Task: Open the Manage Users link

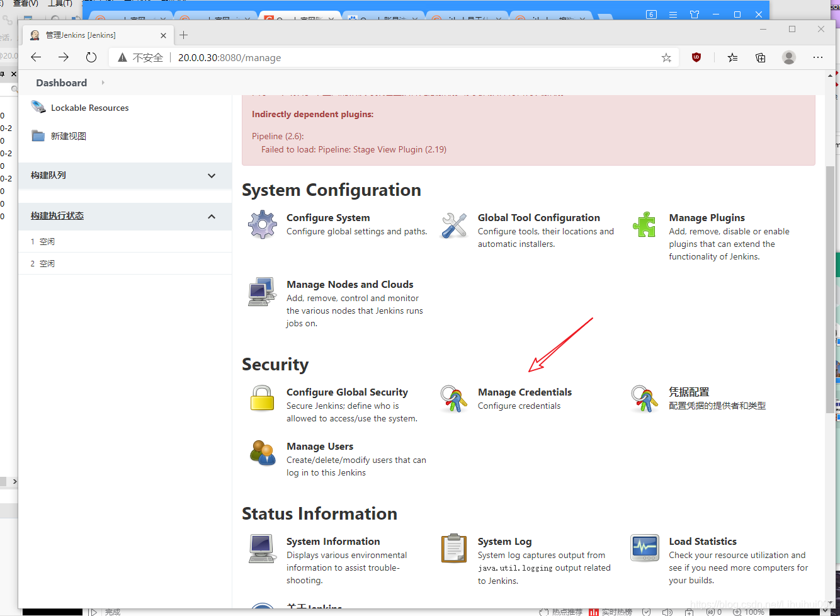Action: [320, 447]
